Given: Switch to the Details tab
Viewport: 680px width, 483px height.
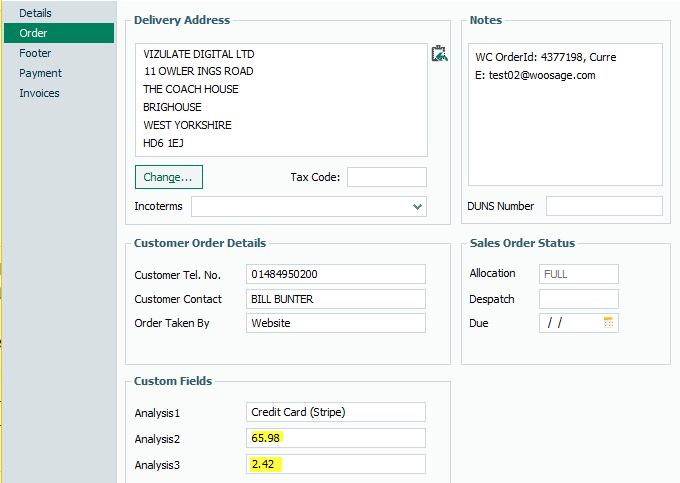Looking at the screenshot, I should tap(36, 13).
